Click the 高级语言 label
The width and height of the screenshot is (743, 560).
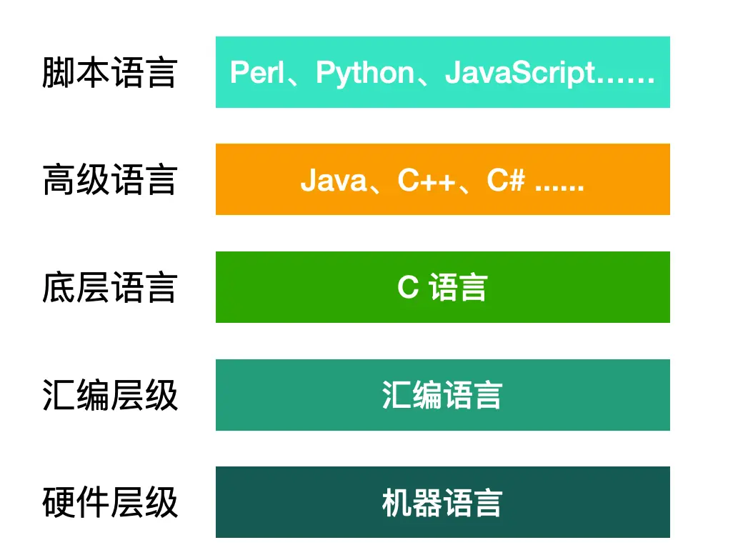(x=109, y=180)
